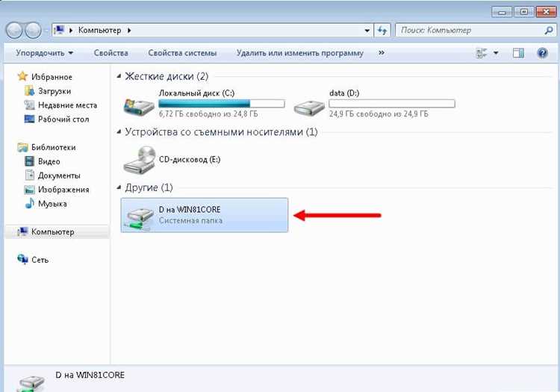560x392 pixels.
Task: Open the 'Упорядочить' dropdown menu
Action: (x=45, y=53)
